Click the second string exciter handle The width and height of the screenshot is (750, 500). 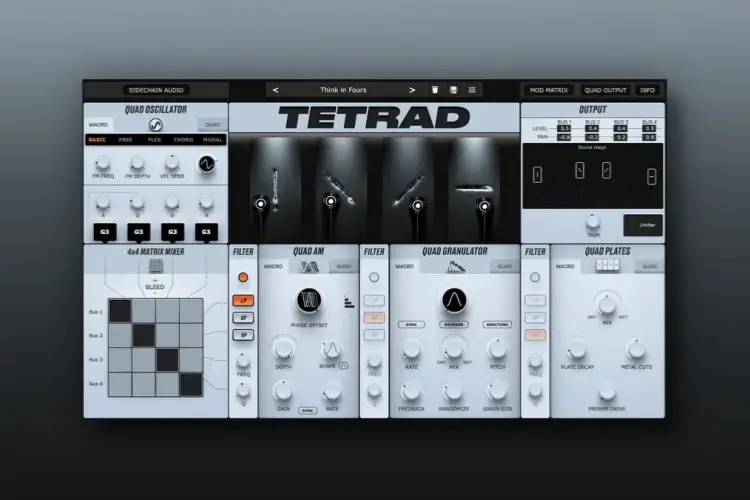point(331,201)
